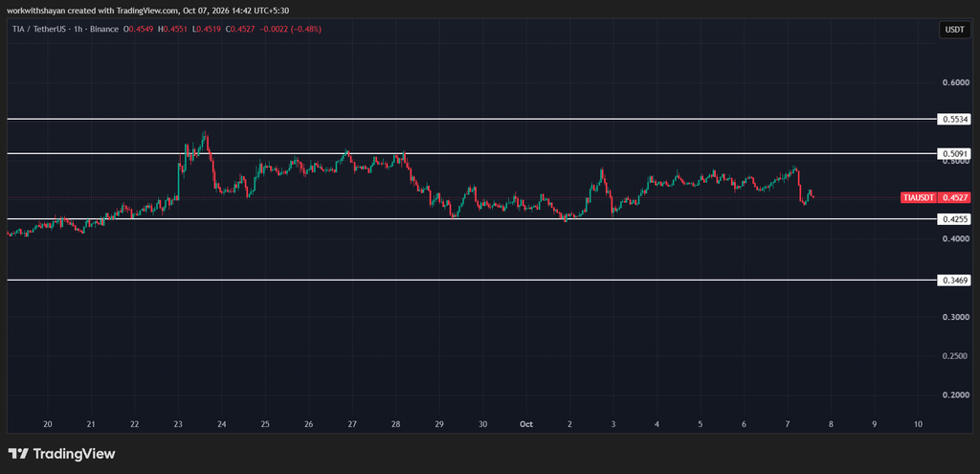The image size is (980, 474).
Task: Select the 0.3469 price line label
Action: (x=954, y=281)
